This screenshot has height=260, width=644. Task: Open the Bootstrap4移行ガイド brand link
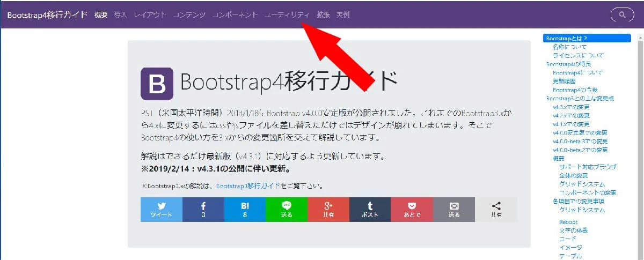click(x=47, y=14)
